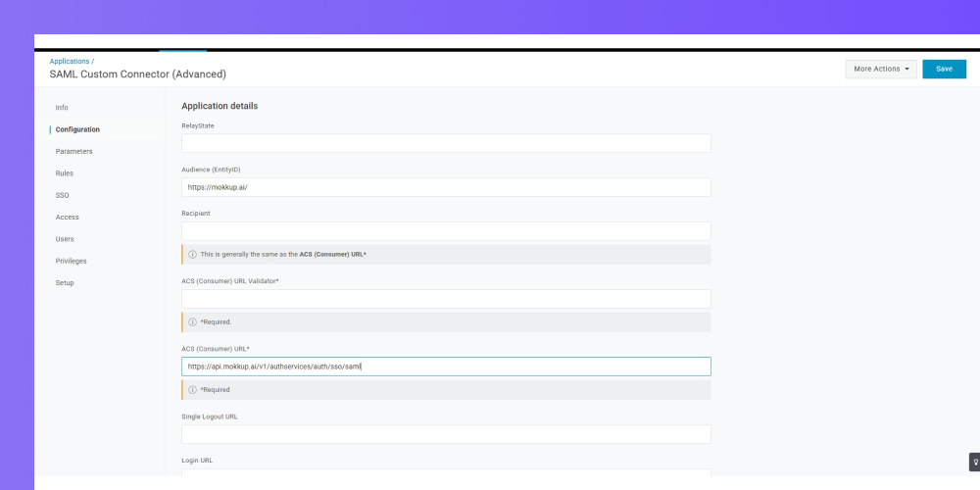Focus the Recipient input field
This screenshot has width=980, height=490.
(x=446, y=231)
